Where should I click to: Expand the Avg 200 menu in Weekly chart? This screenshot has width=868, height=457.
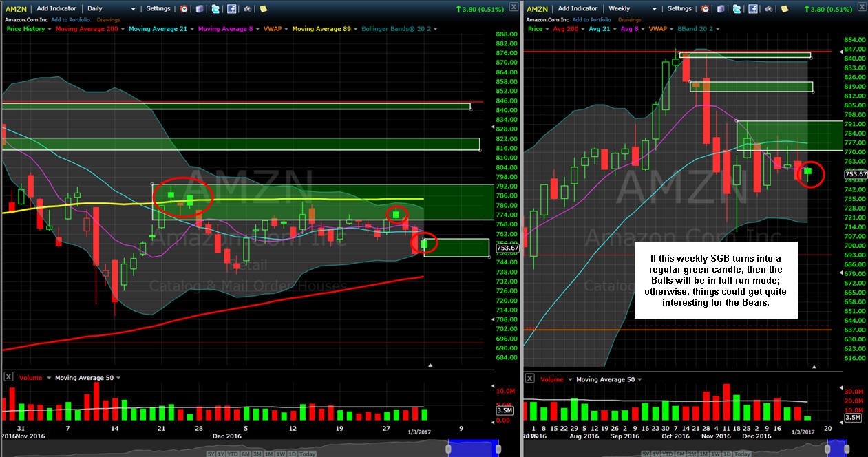(x=582, y=29)
